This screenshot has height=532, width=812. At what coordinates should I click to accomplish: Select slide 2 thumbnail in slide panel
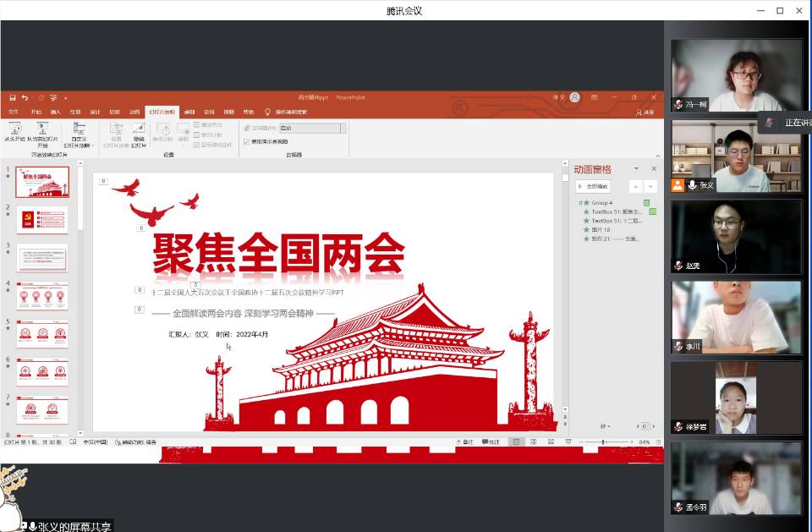pos(42,220)
